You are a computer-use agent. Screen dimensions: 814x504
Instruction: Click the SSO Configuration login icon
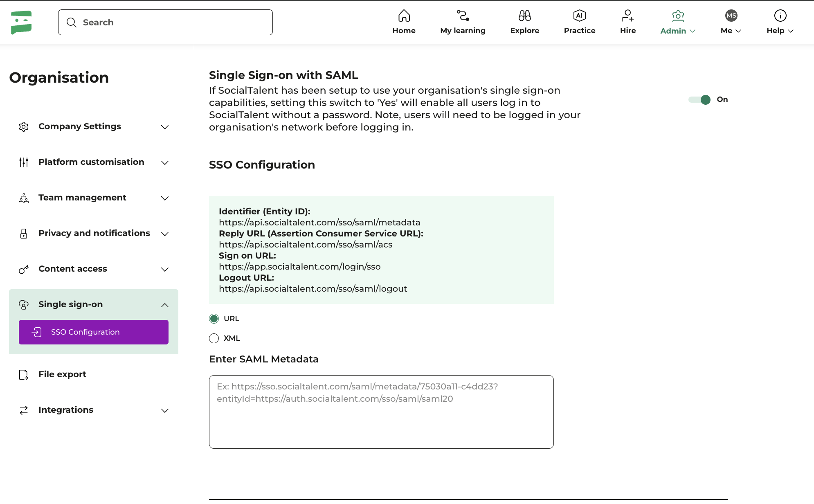pyautogui.click(x=37, y=332)
